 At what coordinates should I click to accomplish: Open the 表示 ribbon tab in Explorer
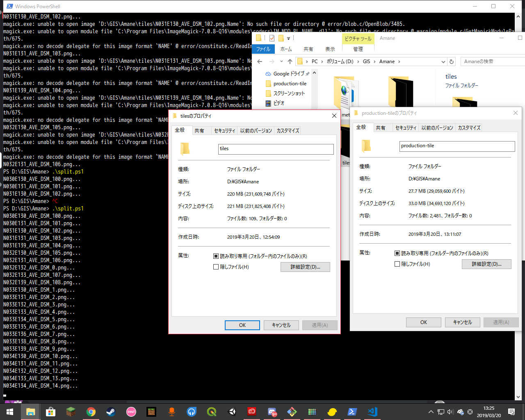click(x=330, y=49)
